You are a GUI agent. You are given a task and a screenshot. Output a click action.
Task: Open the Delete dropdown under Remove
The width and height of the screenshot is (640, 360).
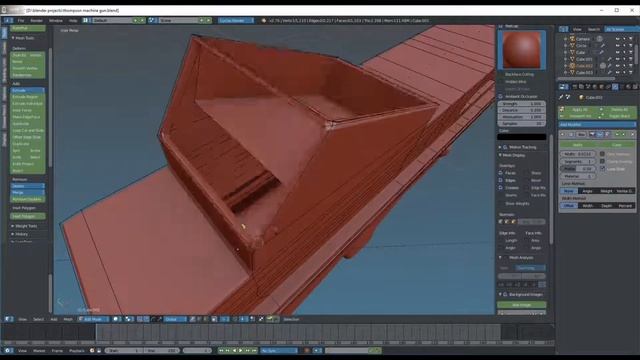point(27,186)
